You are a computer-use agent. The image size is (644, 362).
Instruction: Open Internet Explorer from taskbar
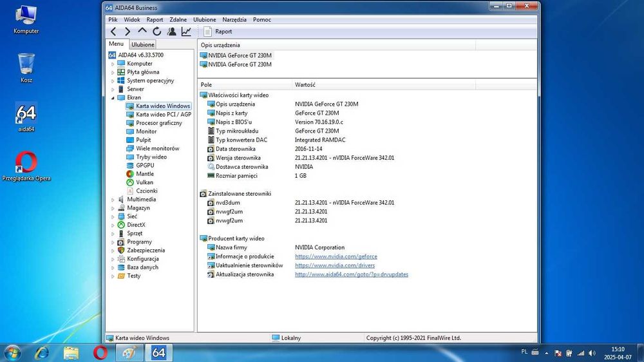click(41, 352)
